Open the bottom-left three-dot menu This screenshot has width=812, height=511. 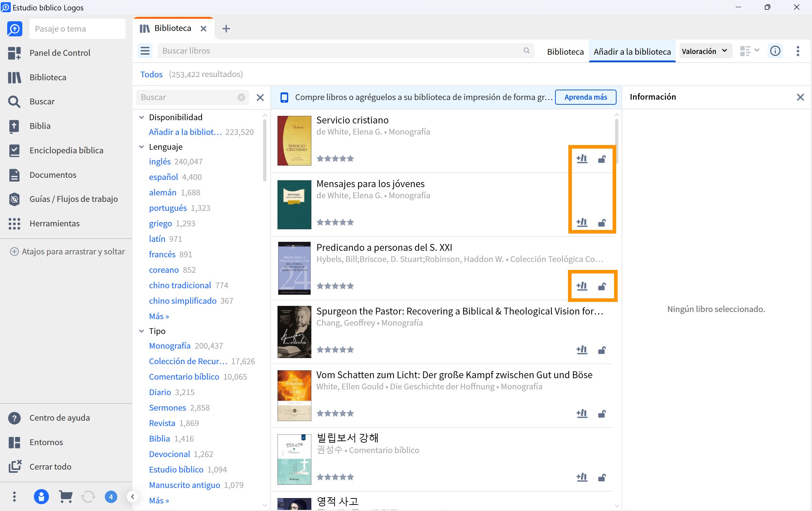(14, 497)
